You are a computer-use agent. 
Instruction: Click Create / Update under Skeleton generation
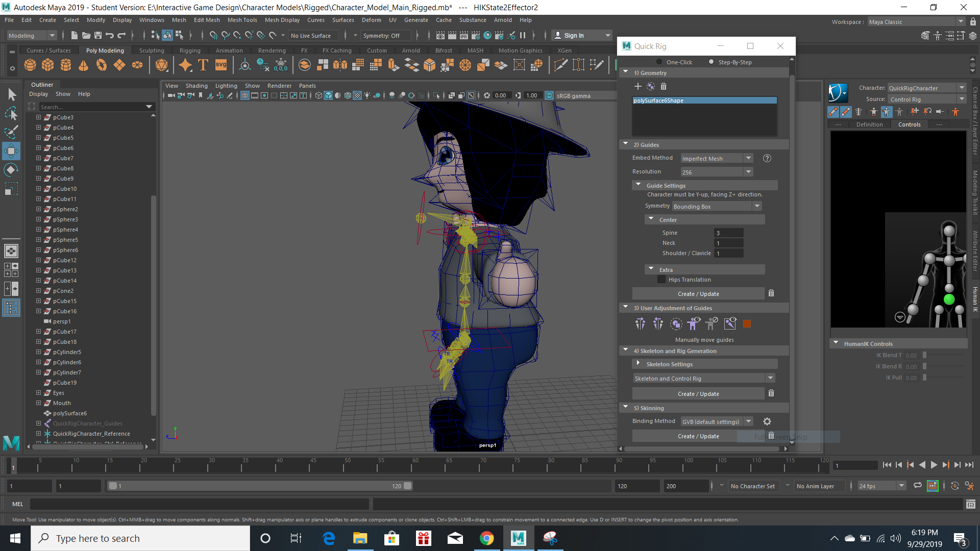point(698,394)
